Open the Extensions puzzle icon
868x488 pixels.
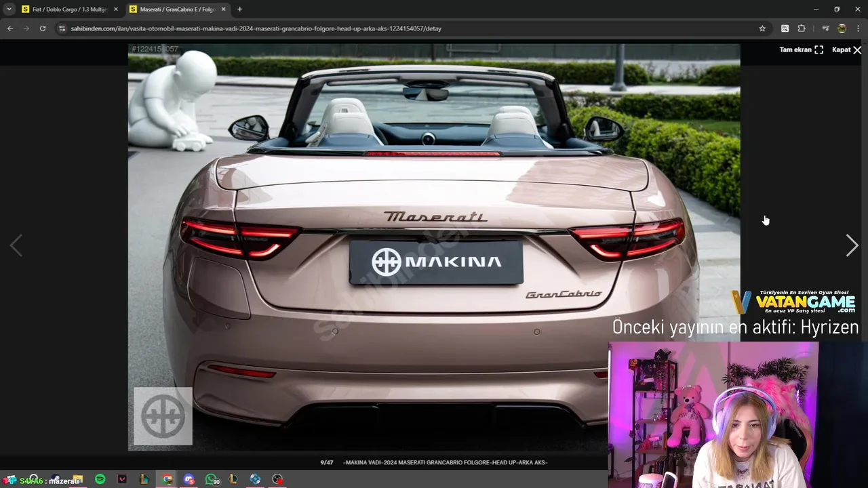click(x=802, y=28)
